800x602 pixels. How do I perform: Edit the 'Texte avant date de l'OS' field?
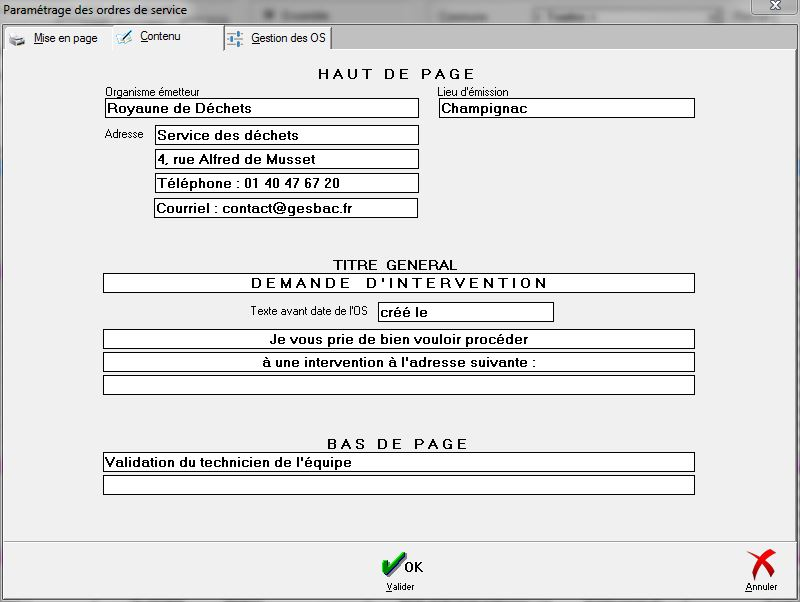(464, 312)
